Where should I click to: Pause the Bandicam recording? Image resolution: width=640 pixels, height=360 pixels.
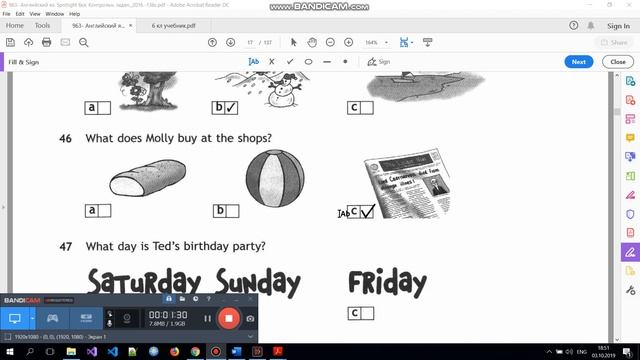[207, 318]
